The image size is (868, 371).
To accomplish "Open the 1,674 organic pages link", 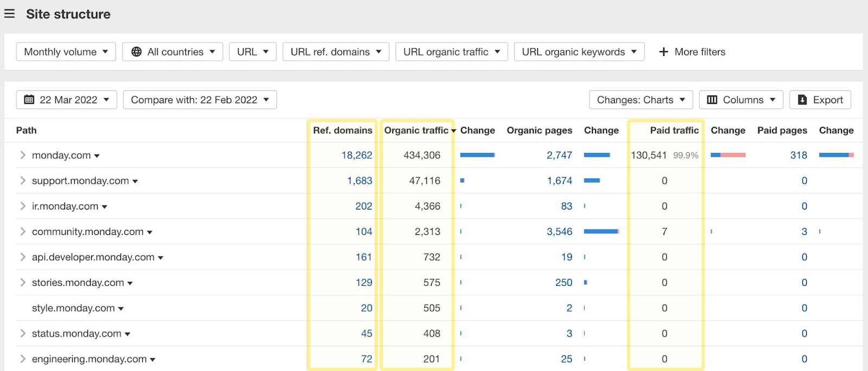I will tap(559, 181).
